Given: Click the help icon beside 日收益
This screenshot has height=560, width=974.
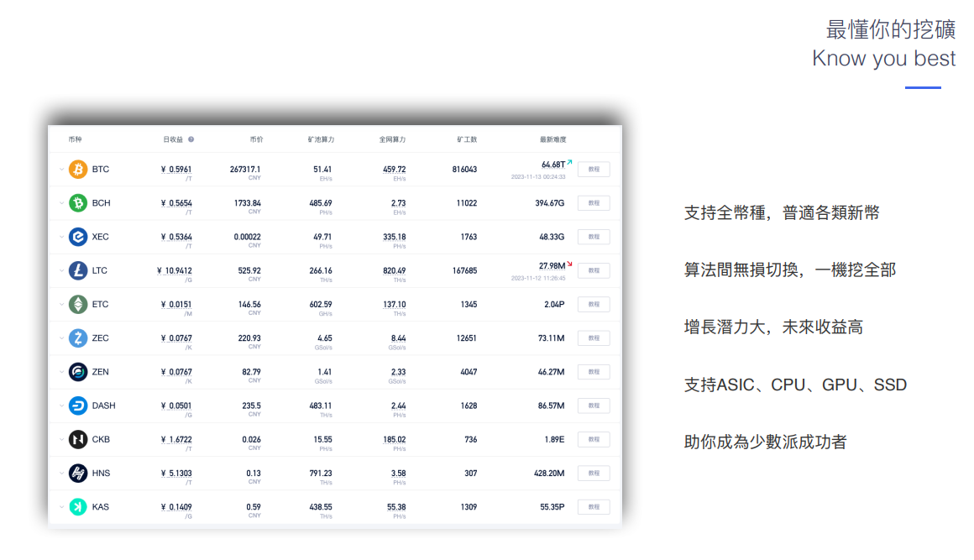Looking at the screenshot, I should click(x=191, y=139).
